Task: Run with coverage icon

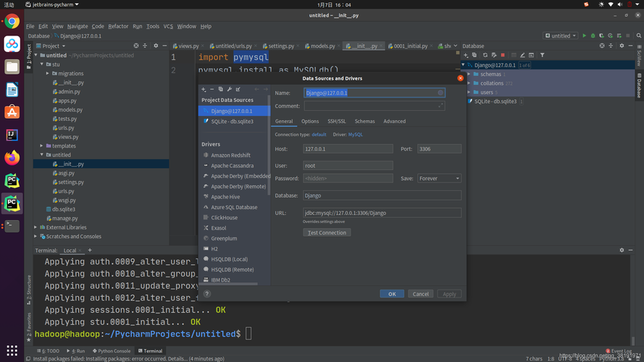Action: coord(602,35)
